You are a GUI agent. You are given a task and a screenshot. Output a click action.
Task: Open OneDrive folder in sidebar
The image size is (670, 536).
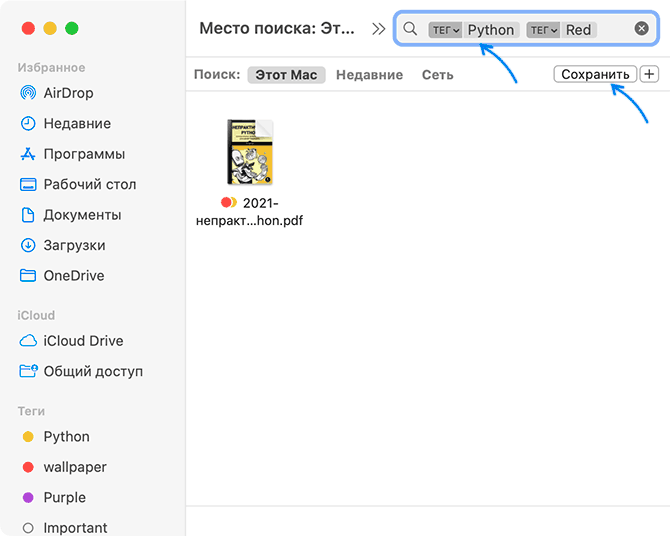click(x=73, y=276)
